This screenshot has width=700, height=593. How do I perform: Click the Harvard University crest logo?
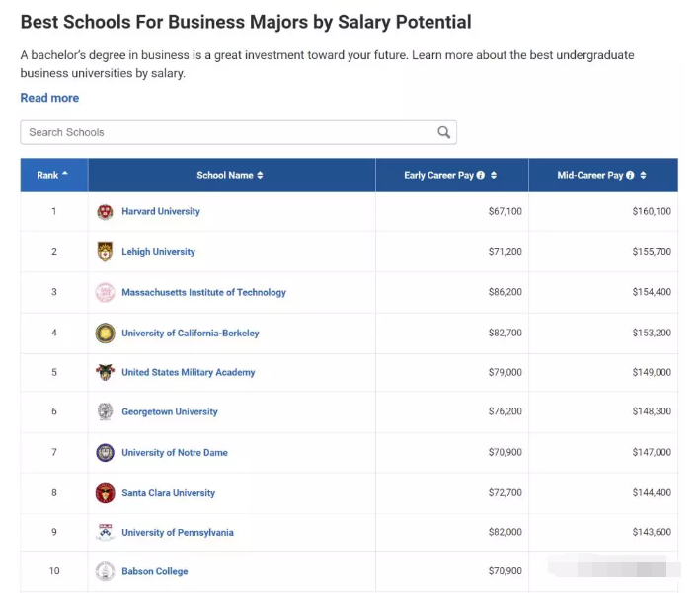click(x=105, y=212)
